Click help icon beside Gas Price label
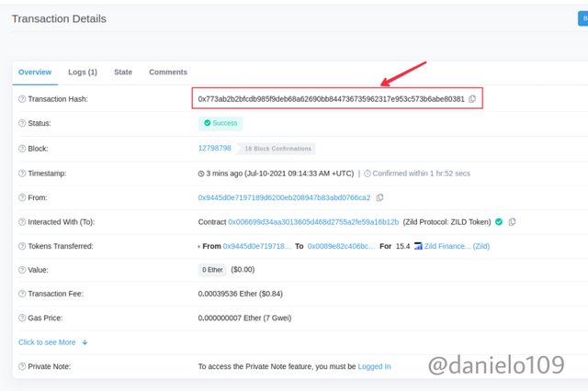The height and width of the screenshot is (391, 588). tap(22, 318)
